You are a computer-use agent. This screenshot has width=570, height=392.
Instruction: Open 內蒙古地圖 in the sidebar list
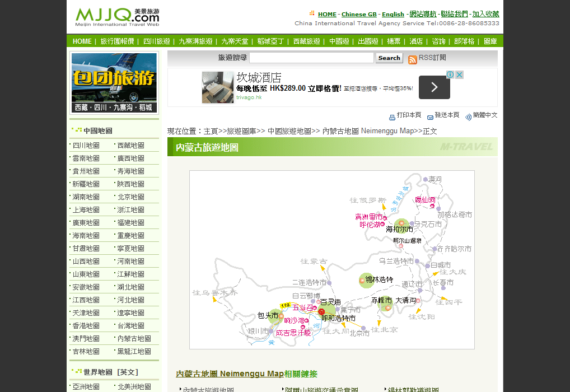pyautogui.click(x=134, y=339)
